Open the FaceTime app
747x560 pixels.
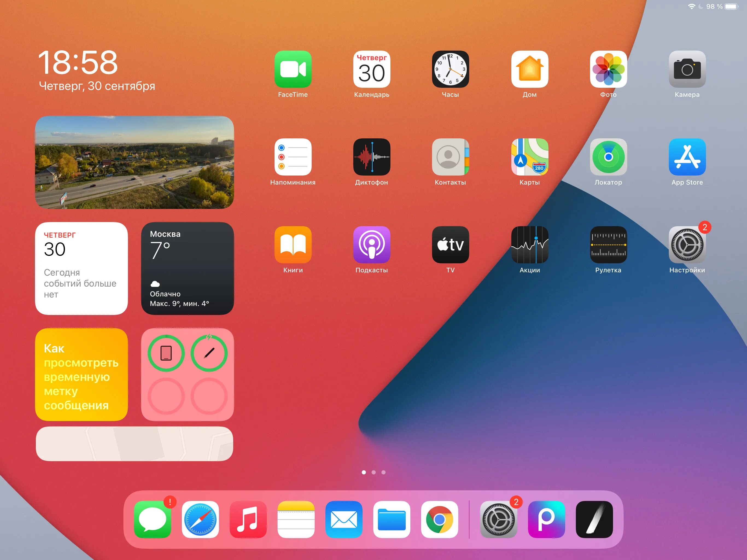click(293, 69)
